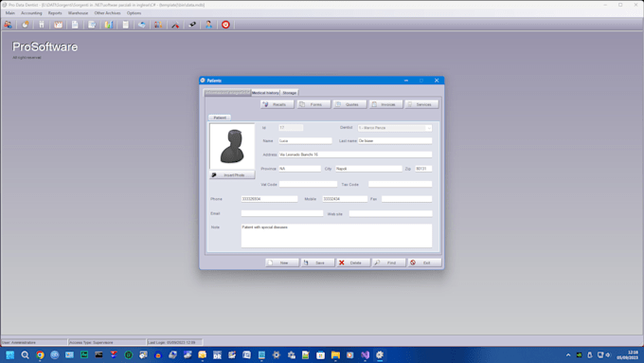This screenshot has height=363, width=644.
Task: Click the Note text area
Action: pos(336,236)
